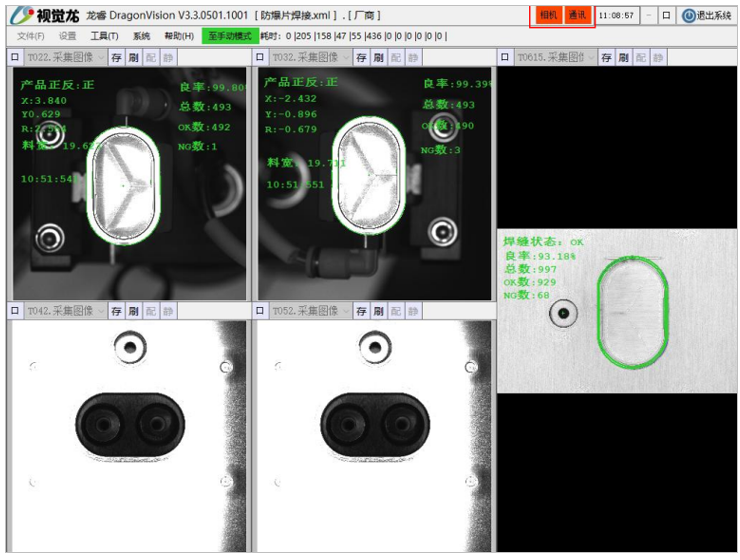Screen dimensions: 740x560
Task: Click the 耗时 timing readout text
Action: coord(353,36)
